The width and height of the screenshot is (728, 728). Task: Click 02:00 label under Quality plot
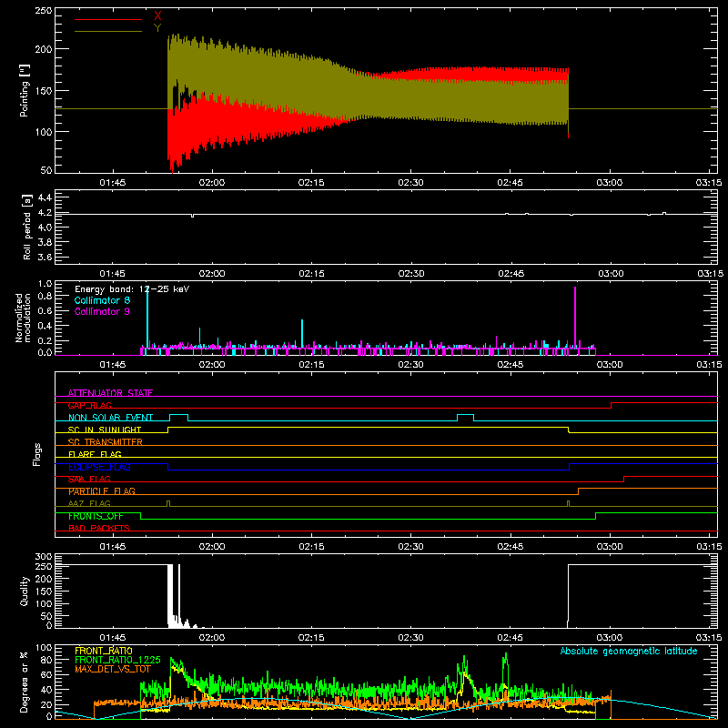(212, 638)
